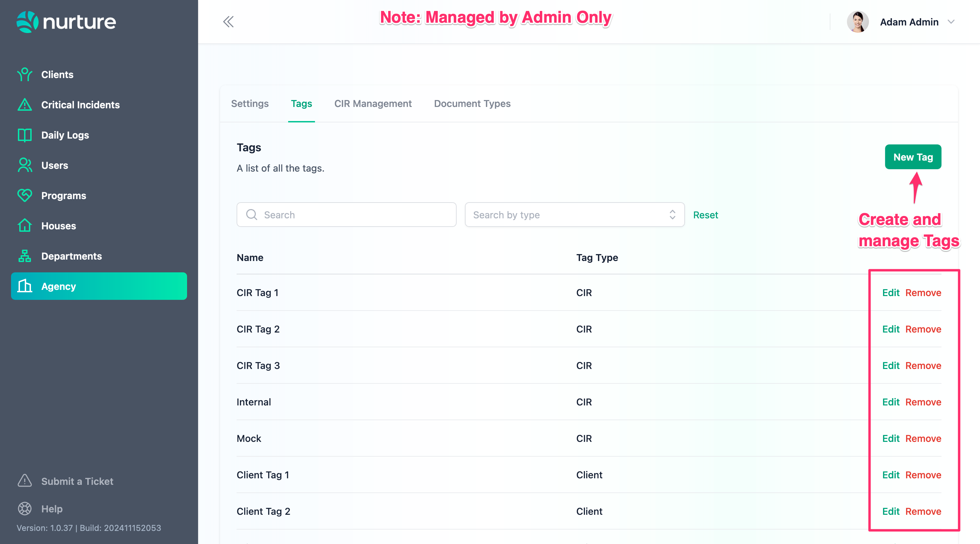Image resolution: width=980 pixels, height=544 pixels.
Task: Go to Users via people icon
Action: point(25,165)
